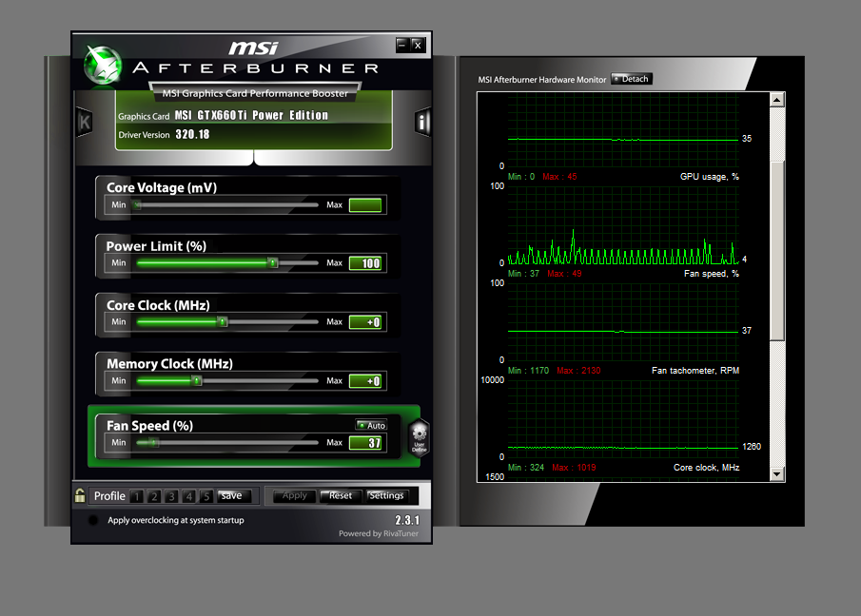
Task: Close the Afterburner window
Action: (418, 45)
